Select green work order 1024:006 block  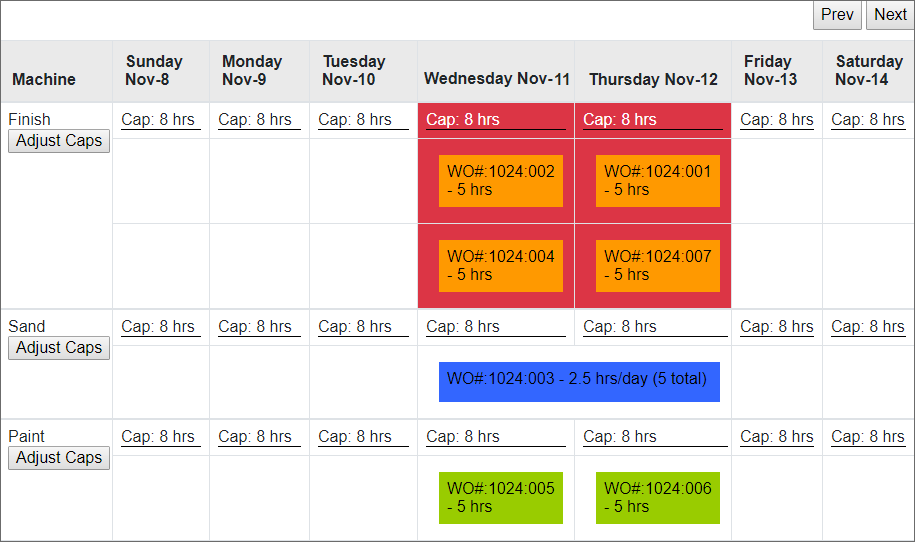(658, 498)
